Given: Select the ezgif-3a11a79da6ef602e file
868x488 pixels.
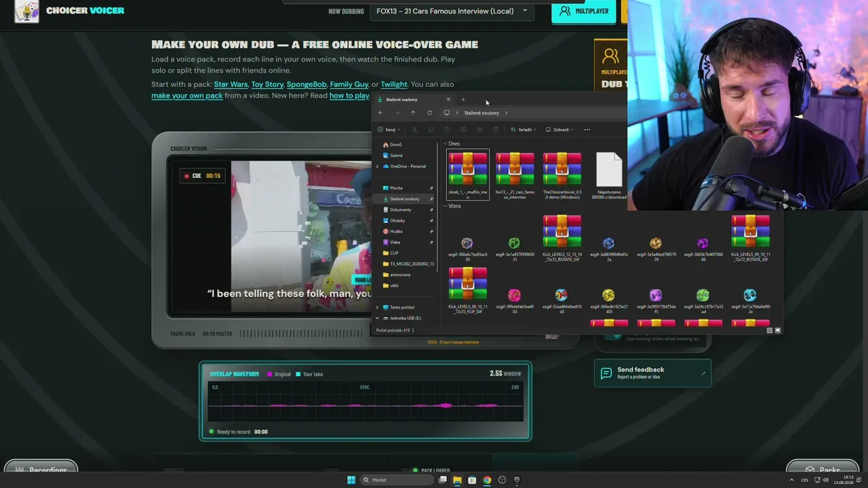Looking at the screenshot, I should point(750,301).
